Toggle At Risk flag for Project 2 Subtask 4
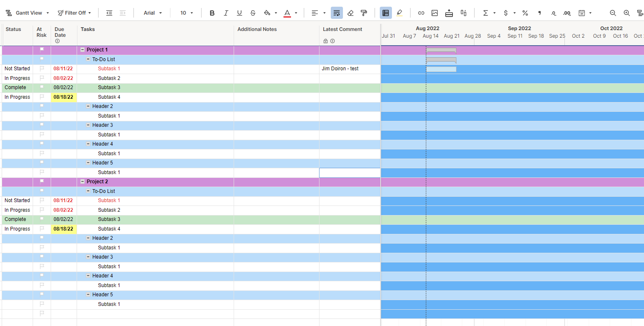 click(42, 229)
